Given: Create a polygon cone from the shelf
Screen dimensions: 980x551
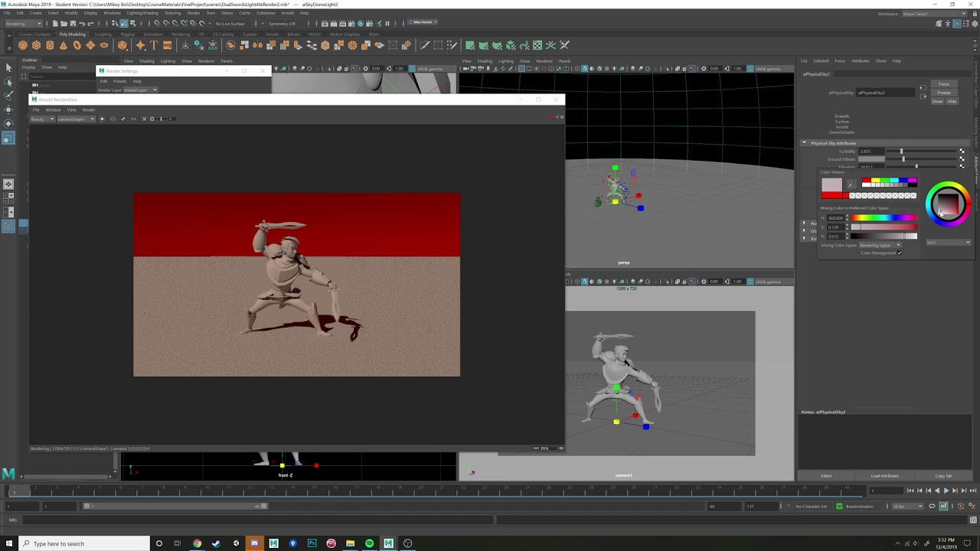Looking at the screenshot, I should (x=64, y=45).
